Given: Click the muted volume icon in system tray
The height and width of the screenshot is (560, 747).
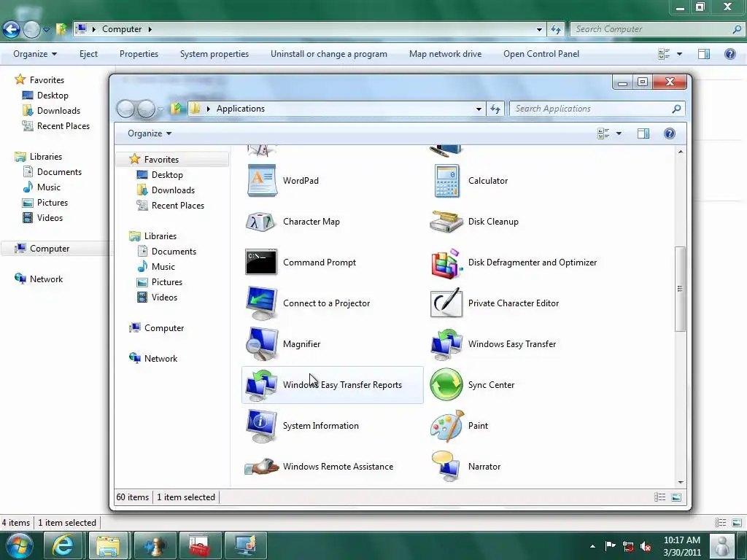Looking at the screenshot, I should (646, 546).
